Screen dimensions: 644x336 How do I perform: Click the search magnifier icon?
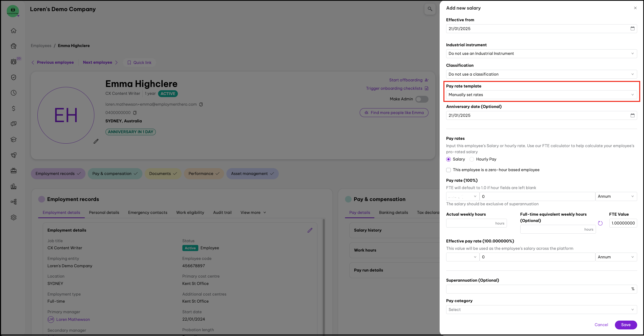pyautogui.click(x=430, y=9)
